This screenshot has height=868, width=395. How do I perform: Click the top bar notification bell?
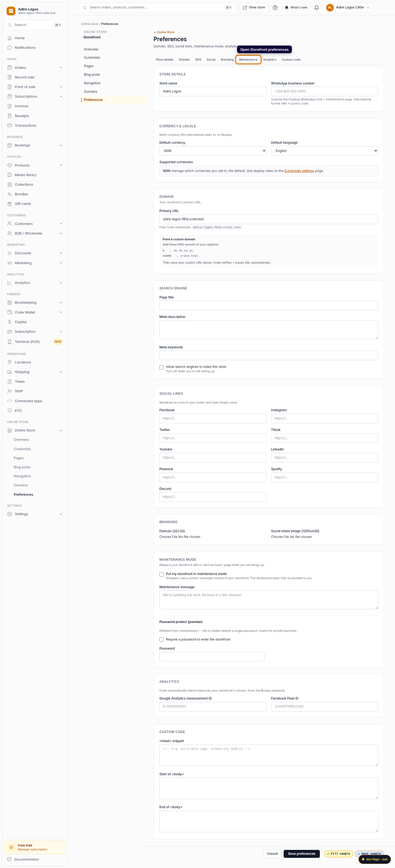pyautogui.click(x=317, y=8)
